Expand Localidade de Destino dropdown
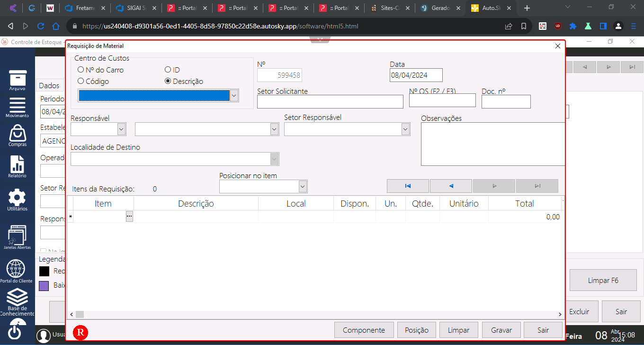The height and width of the screenshot is (345, 644). (x=274, y=159)
